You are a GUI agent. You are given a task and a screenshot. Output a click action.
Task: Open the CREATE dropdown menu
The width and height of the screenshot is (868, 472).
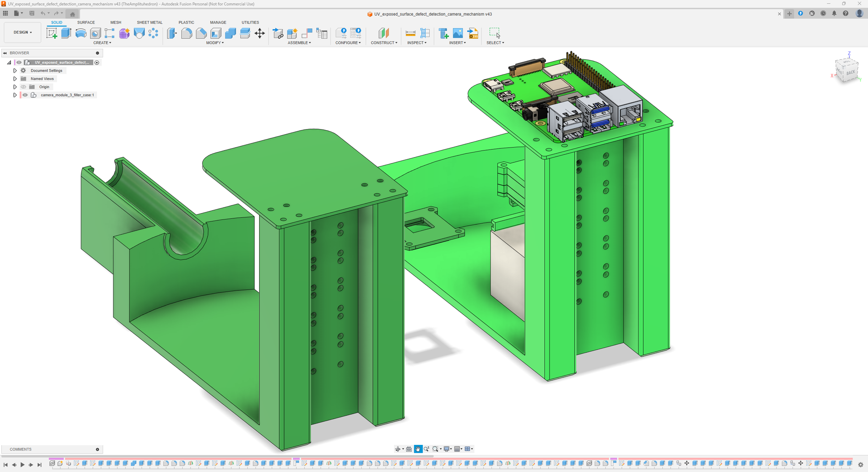tap(102, 43)
